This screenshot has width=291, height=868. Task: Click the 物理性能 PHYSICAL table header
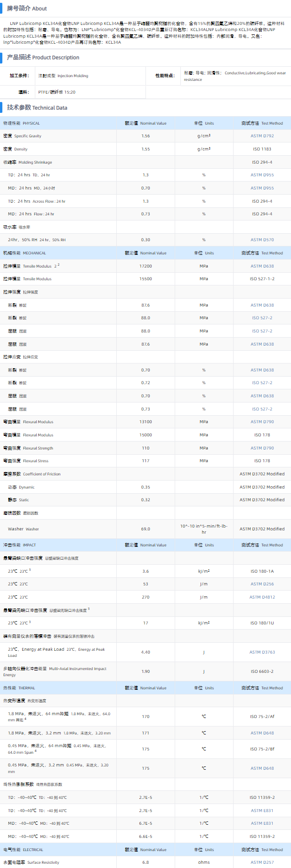(x=22, y=123)
